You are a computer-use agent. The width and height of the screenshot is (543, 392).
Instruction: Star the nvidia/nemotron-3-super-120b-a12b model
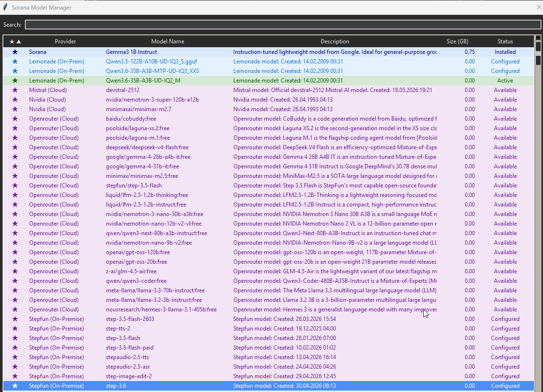point(15,100)
